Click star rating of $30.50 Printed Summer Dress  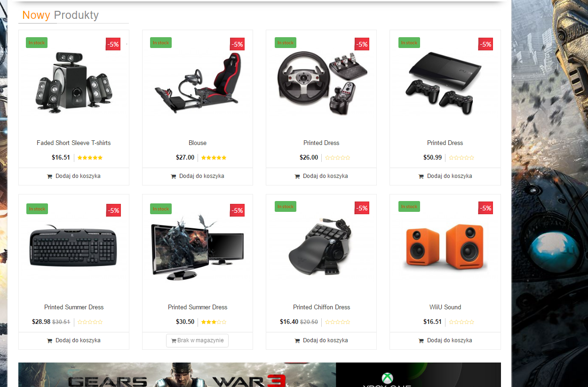pos(214,322)
